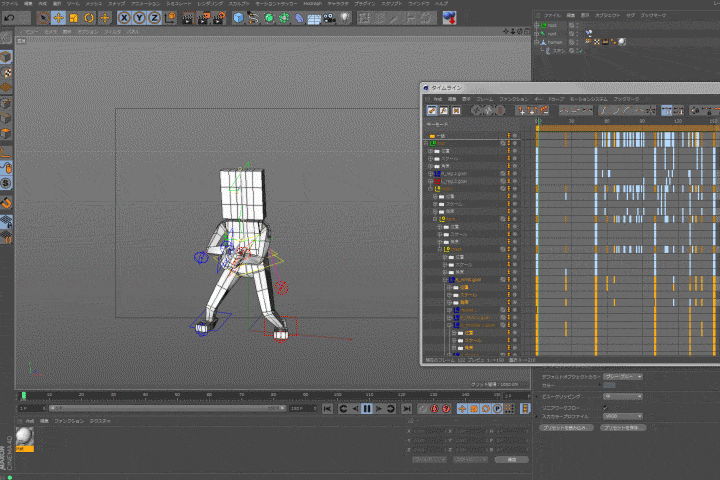
Task: Go to next keyframe button
Action: pos(391,409)
